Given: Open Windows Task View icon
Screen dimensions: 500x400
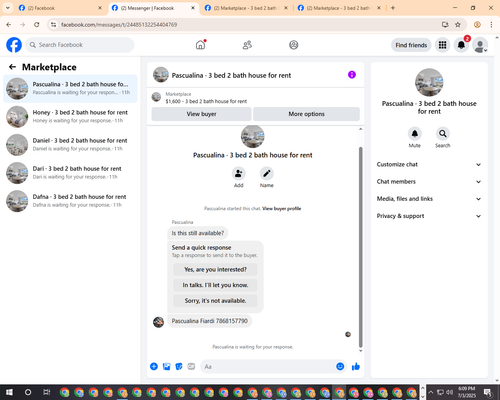Looking at the screenshot, I should click(x=46, y=392).
